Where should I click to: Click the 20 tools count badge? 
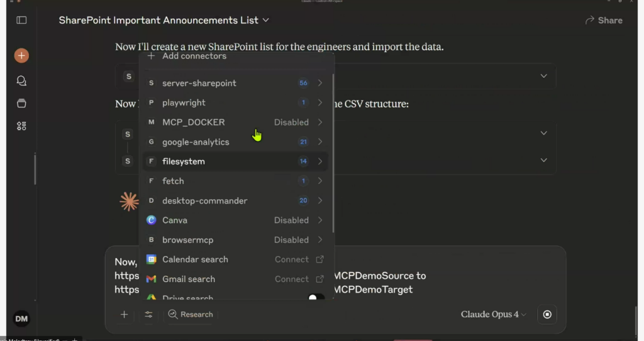pyautogui.click(x=303, y=200)
